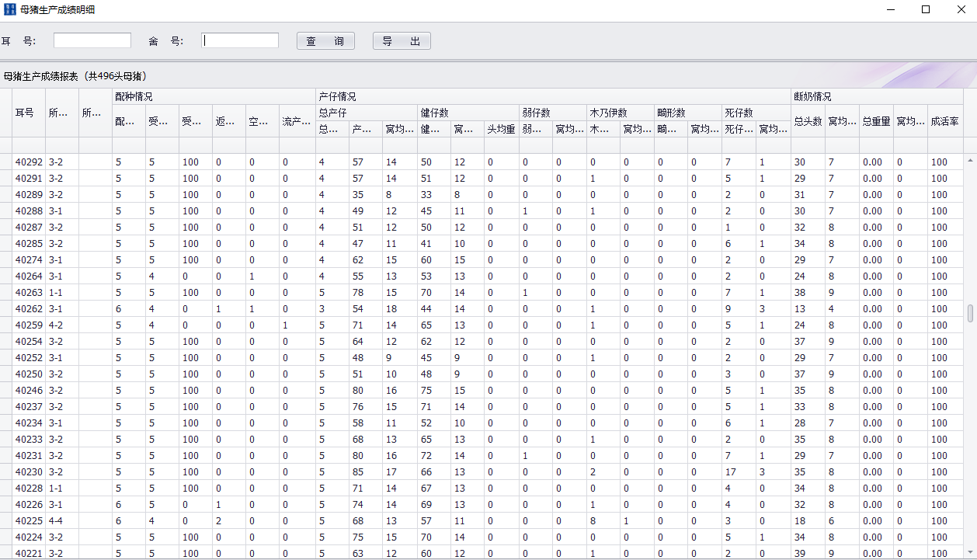Click the app icon in title bar
Screen dimensions: 977x560
pos(10,10)
